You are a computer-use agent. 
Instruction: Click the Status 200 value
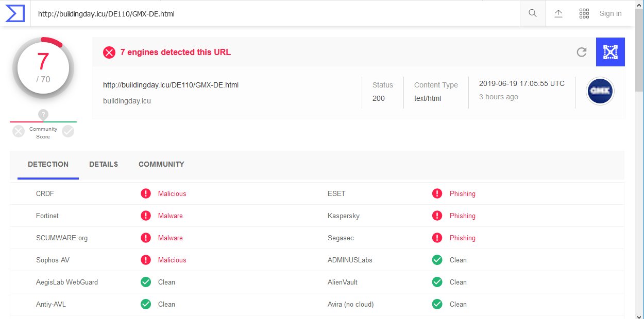[x=379, y=98]
